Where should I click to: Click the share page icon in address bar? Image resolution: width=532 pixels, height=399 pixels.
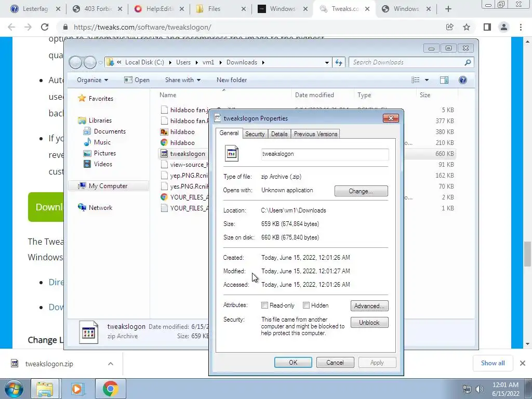(450, 27)
